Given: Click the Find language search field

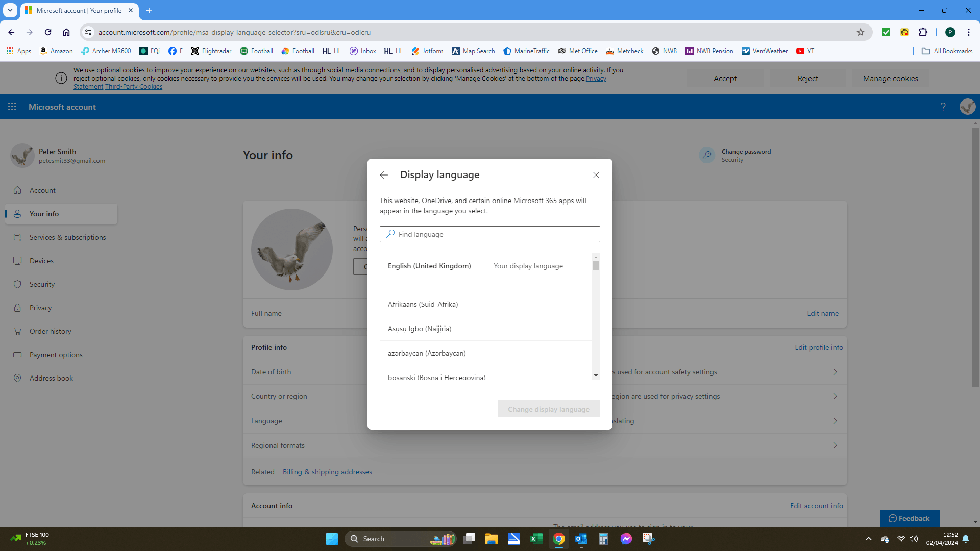Looking at the screenshot, I should click(490, 234).
